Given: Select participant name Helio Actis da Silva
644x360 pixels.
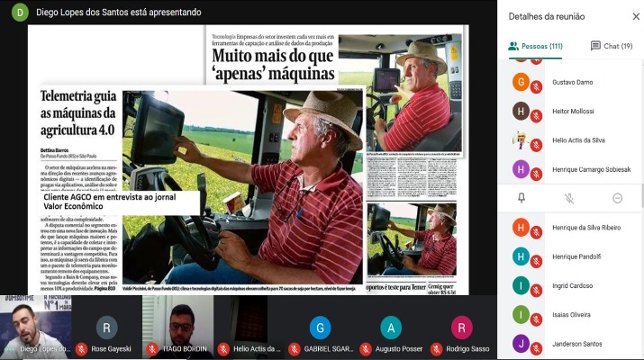Looking at the screenshot, I should [578, 140].
